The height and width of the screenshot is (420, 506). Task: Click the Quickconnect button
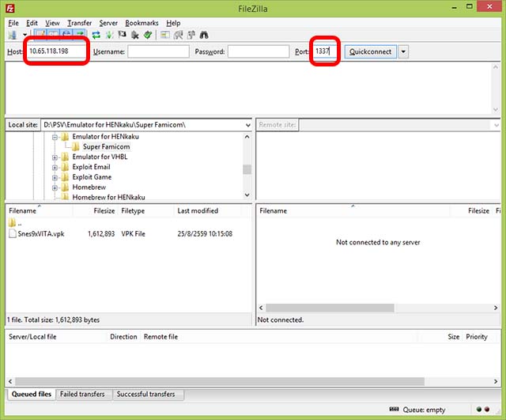371,51
